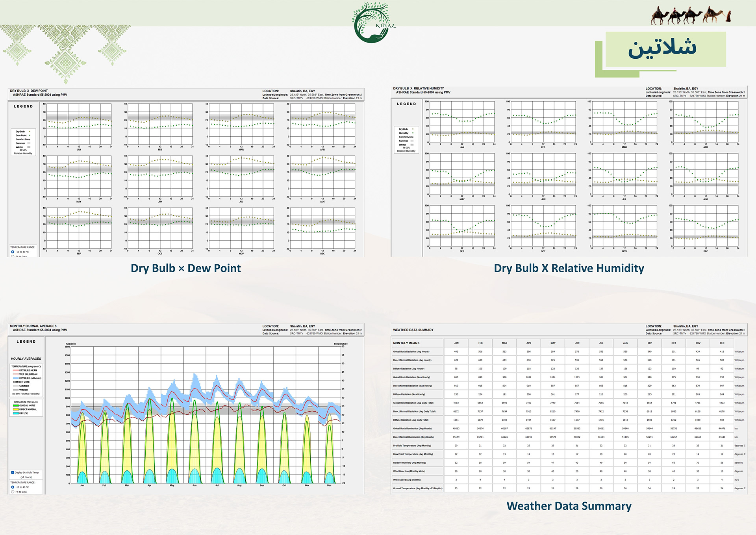Click the Dry Bulb × Dew Point caption
The height and width of the screenshot is (535, 756).
[185, 268]
